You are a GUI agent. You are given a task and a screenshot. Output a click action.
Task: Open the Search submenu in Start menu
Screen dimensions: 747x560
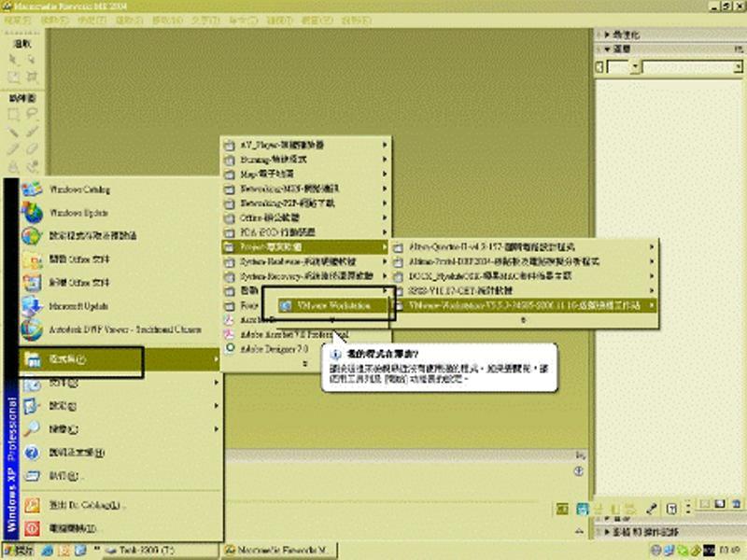click(120, 429)
